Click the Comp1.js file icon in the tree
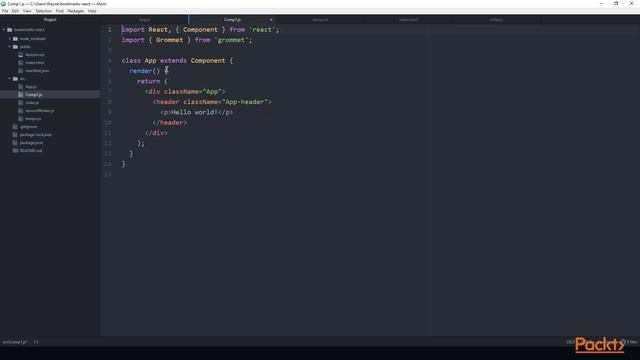This screenshot has width=640, height=360. click(21, 94)
